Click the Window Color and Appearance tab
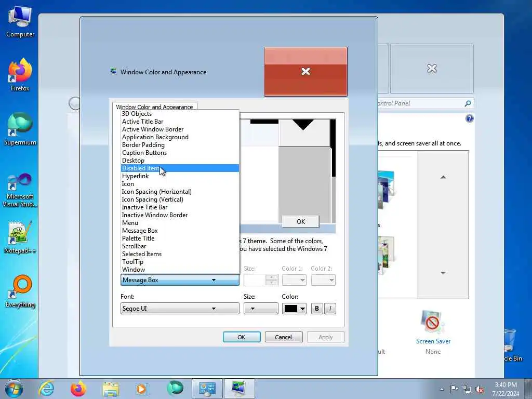The image size is (532, 399). tap(155, 107)
